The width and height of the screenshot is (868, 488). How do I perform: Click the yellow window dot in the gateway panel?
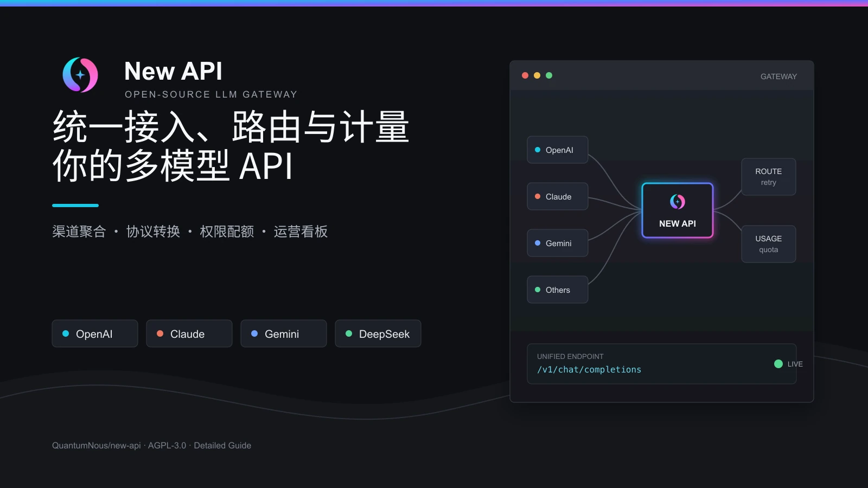pos(537,75)
